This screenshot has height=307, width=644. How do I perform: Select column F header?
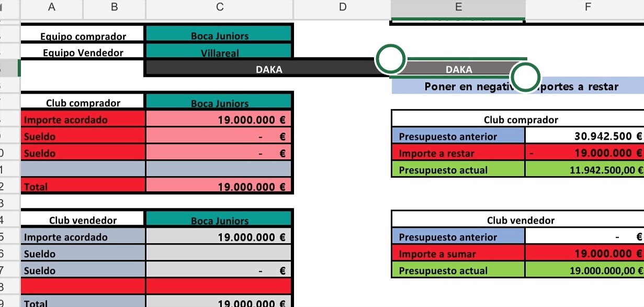pos(588,7)
